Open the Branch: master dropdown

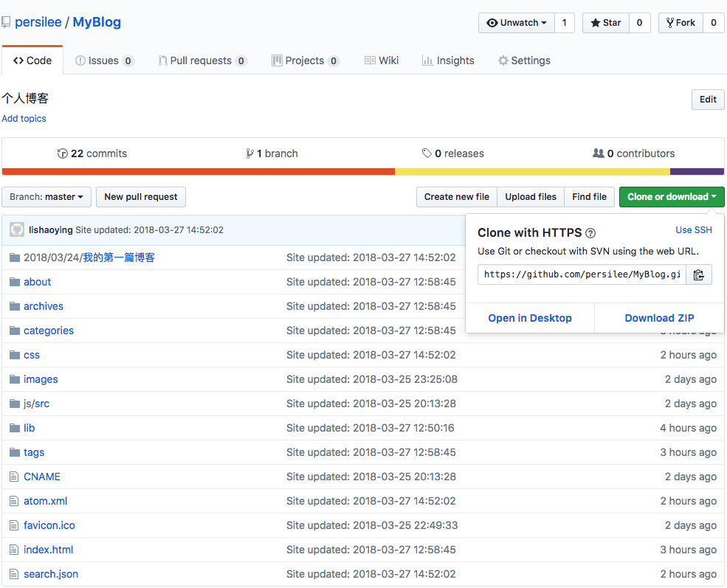(46, 197)
